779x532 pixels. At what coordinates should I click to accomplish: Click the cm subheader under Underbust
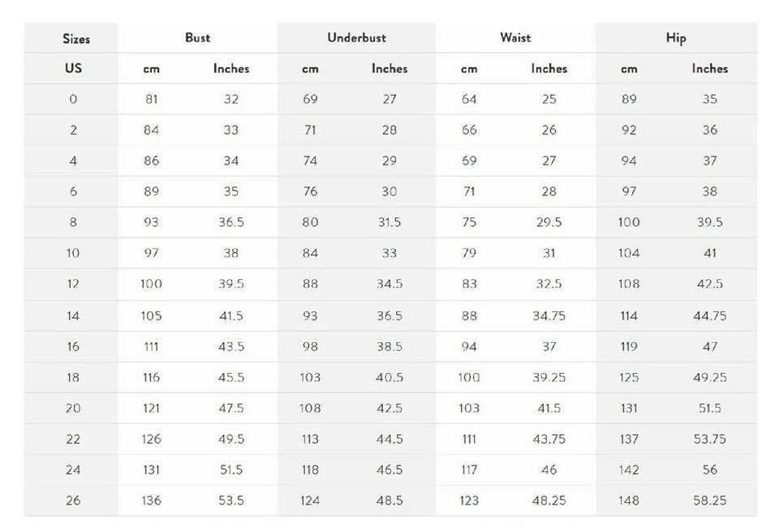[x=310, y=69]
